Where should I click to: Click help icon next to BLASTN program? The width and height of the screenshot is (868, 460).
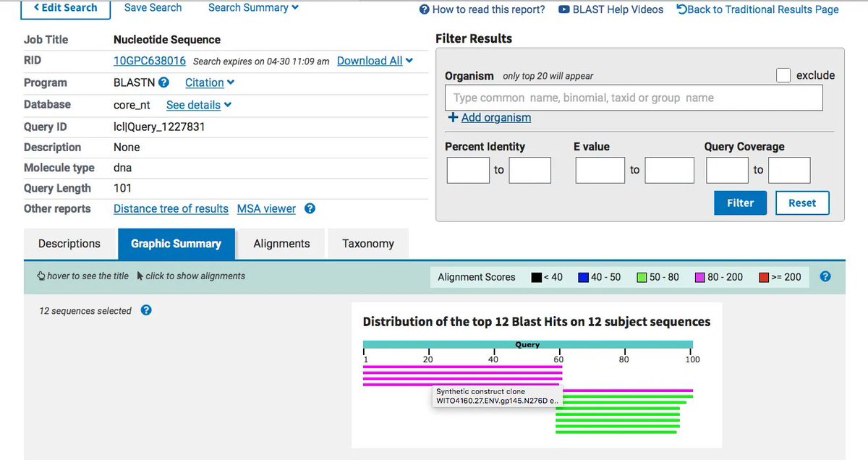[x=164, y=82]
